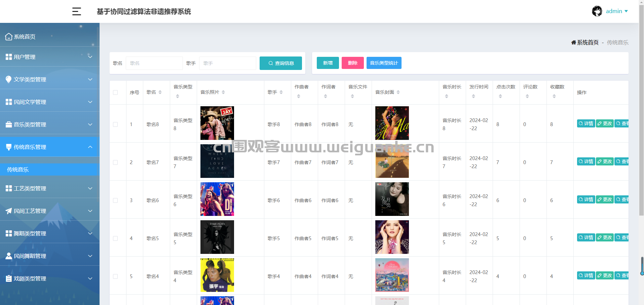Image resolution: width=644 pixels, height=305 pixels.
Task: Open the 民间舞蹈管理 menu label
Action: point(30,256)
